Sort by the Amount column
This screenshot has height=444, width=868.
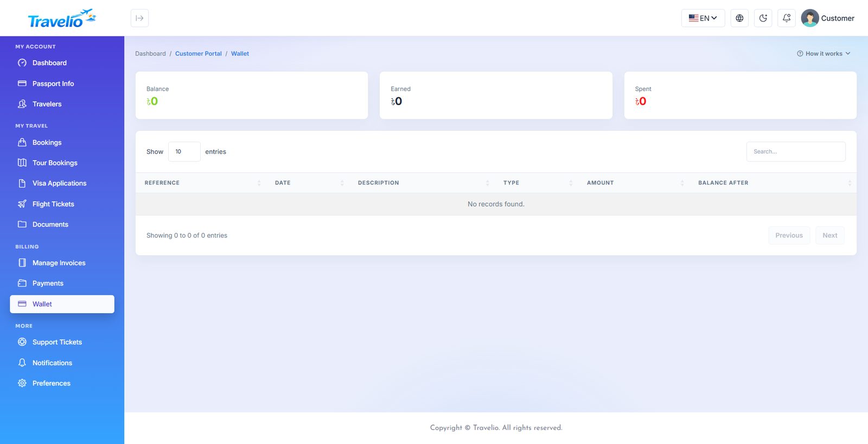click(634, 183)
